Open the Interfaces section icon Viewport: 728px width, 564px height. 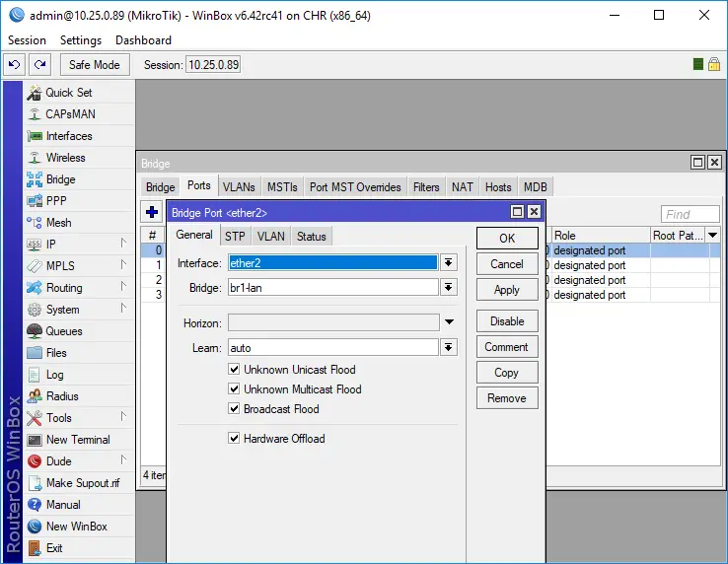tap(35, 136)
